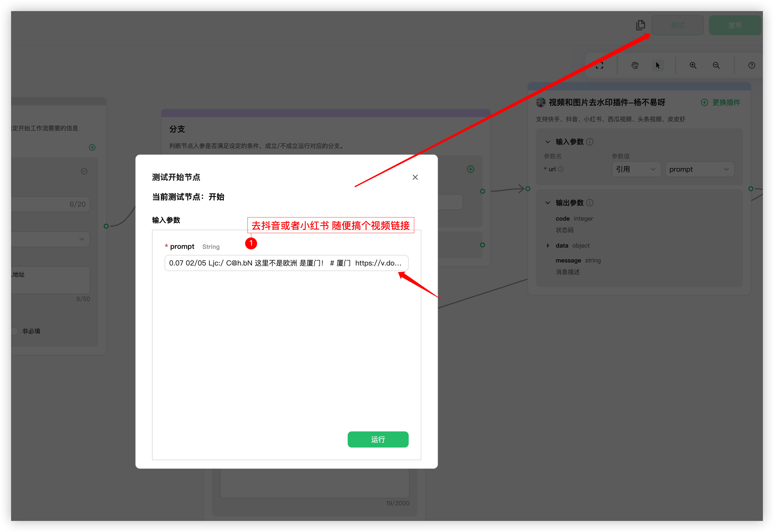Click info icon next to 输入参数
Viewport: 774px width, 532px height.
click(590, 142)
